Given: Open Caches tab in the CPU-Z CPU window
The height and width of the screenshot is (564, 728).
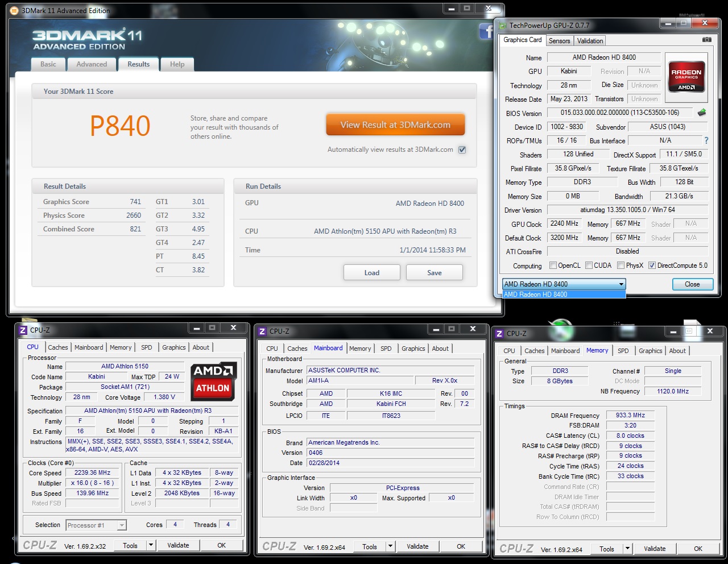Looking at the screenshot, I should [x=58, y=347].
